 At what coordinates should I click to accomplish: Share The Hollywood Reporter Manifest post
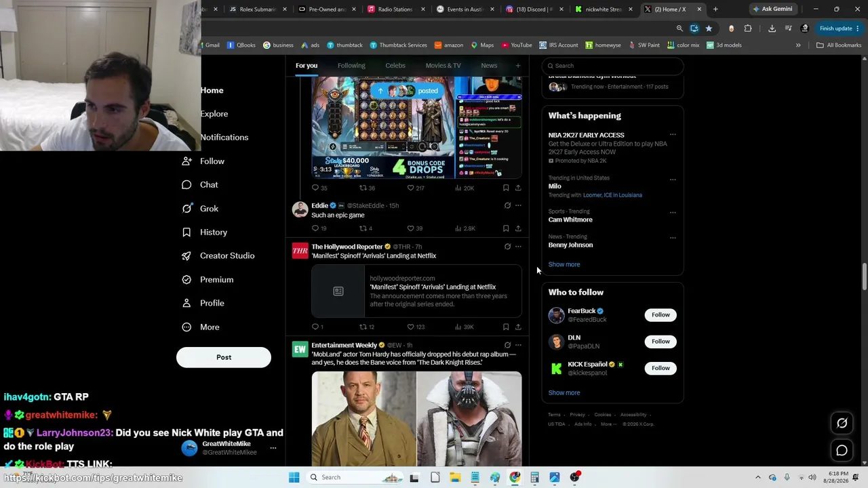click(518, 327)
